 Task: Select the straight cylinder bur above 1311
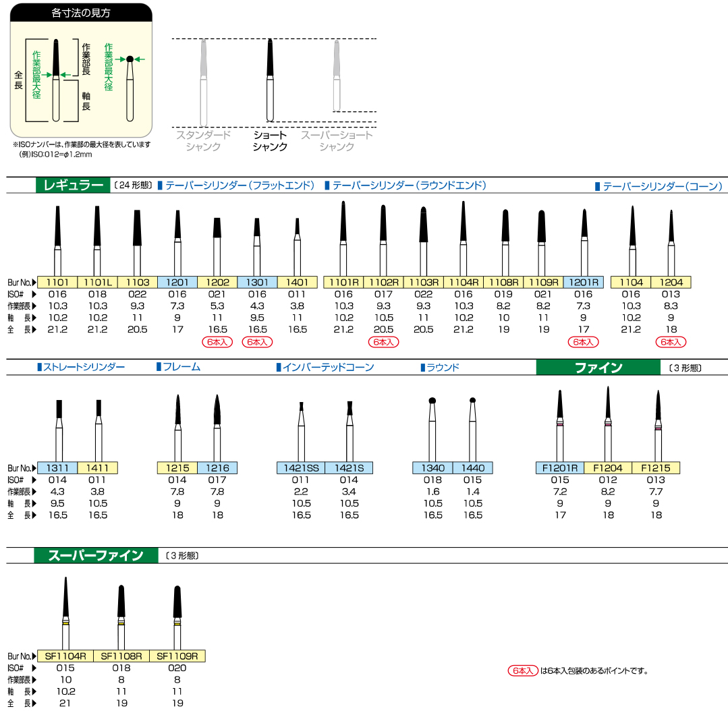click(x=59, y=428)
